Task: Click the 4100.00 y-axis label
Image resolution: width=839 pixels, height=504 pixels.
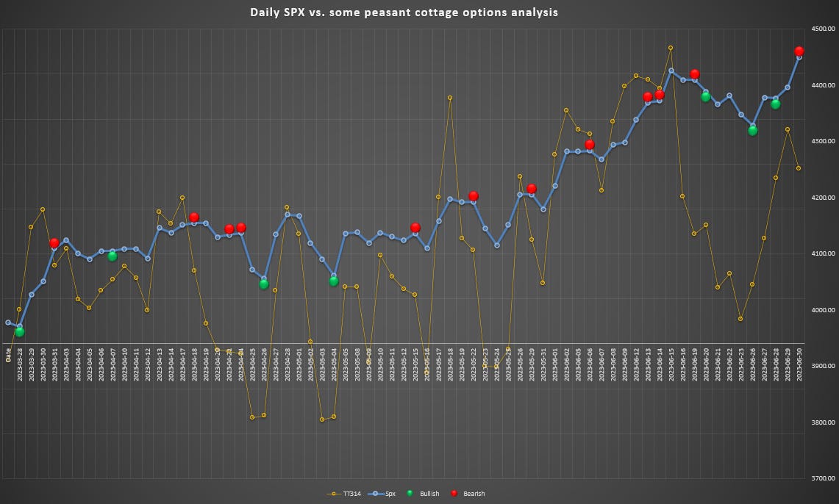Action: click(823, 254)
